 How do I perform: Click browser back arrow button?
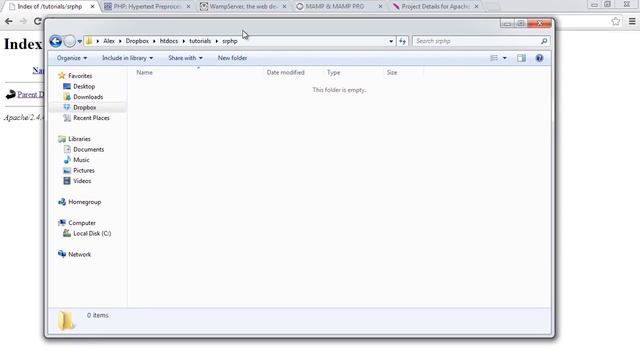tap(9, 21)
